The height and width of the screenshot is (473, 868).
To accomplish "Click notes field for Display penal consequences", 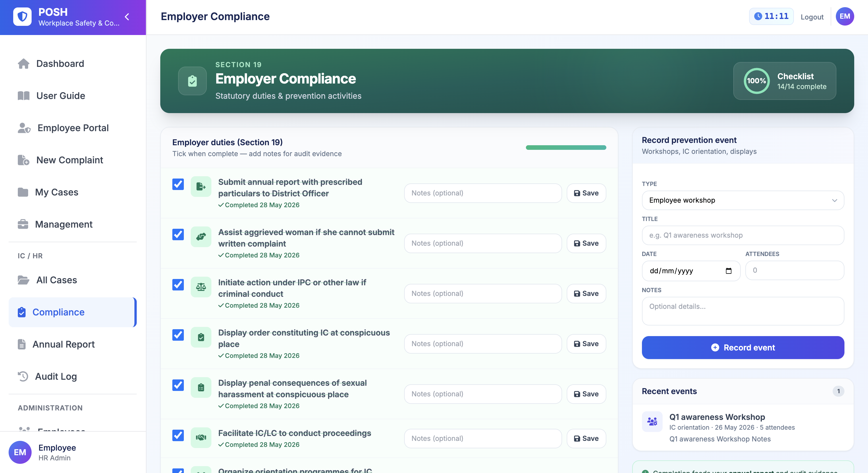I will coord(483,394).
